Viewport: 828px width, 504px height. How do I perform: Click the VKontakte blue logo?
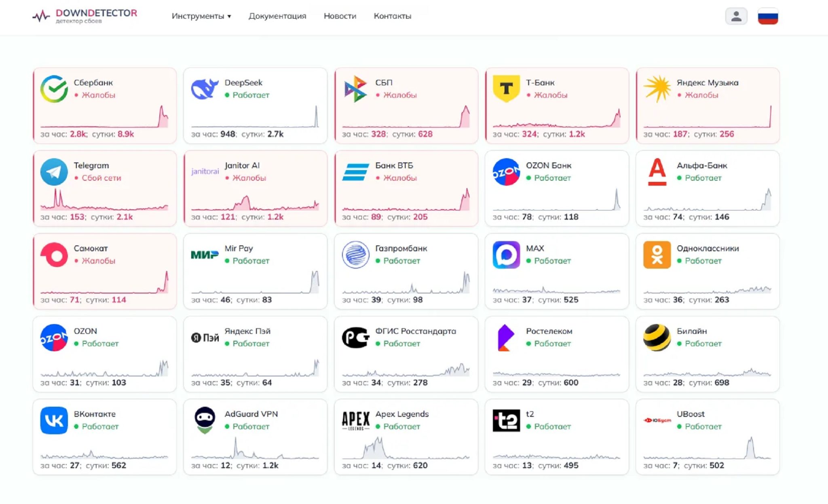[x=54, y=420]
